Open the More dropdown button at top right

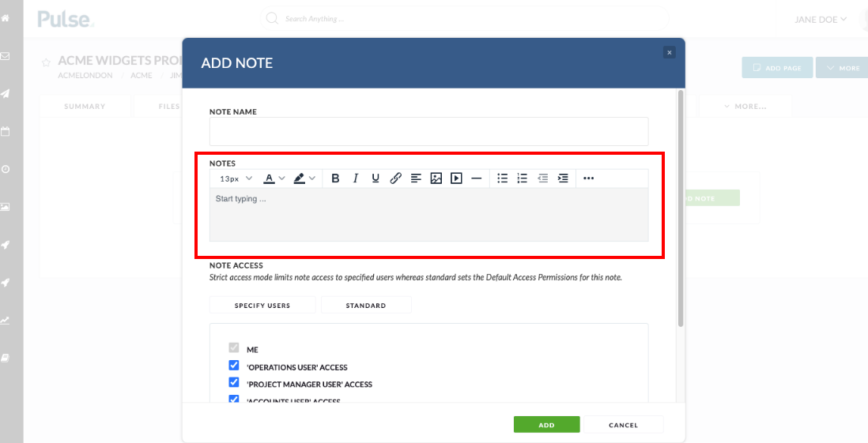[x=843, y=67]
